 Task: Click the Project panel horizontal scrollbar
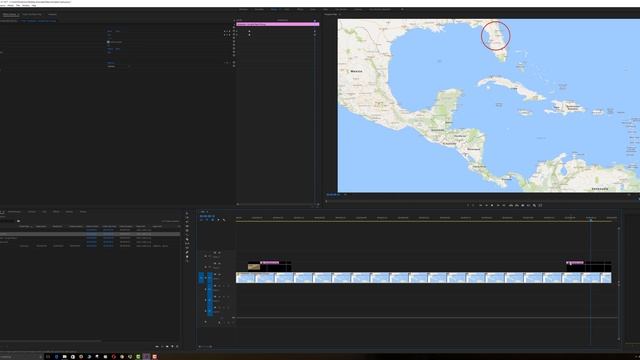click(50, 340)
